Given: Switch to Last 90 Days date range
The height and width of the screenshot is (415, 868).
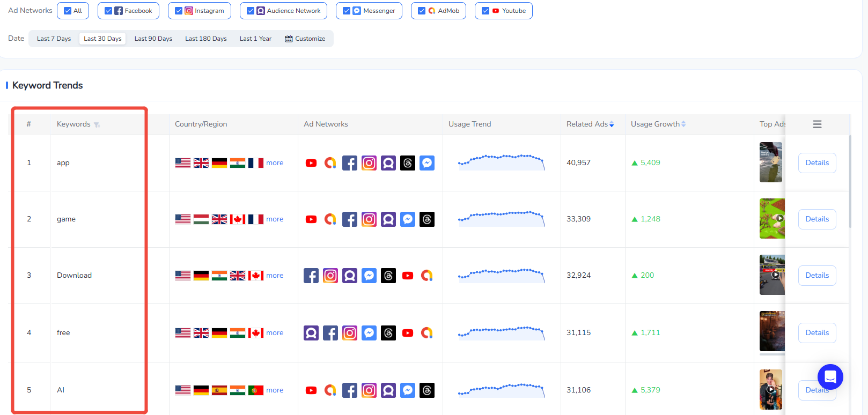Looking at the screenshot, I should [x=153, y=39].
